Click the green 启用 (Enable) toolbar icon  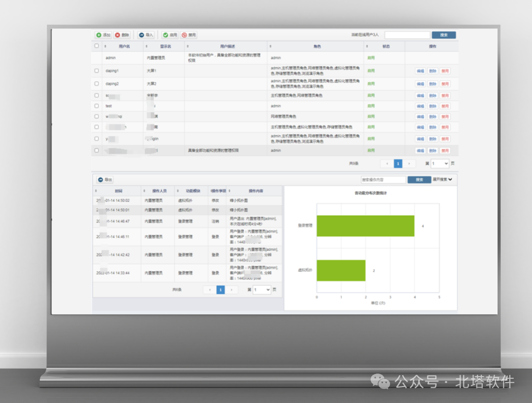click(x=166, y=35)
